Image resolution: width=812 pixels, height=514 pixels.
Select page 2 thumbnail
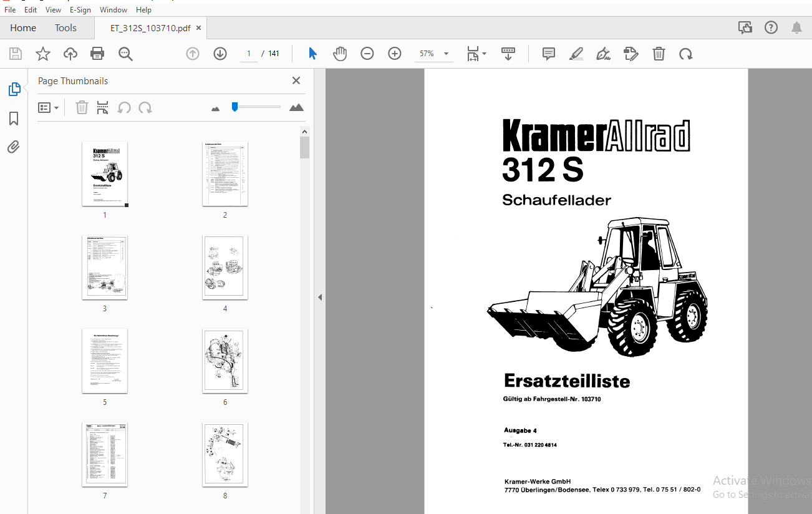pyautogui.click(x=225, y=174)
